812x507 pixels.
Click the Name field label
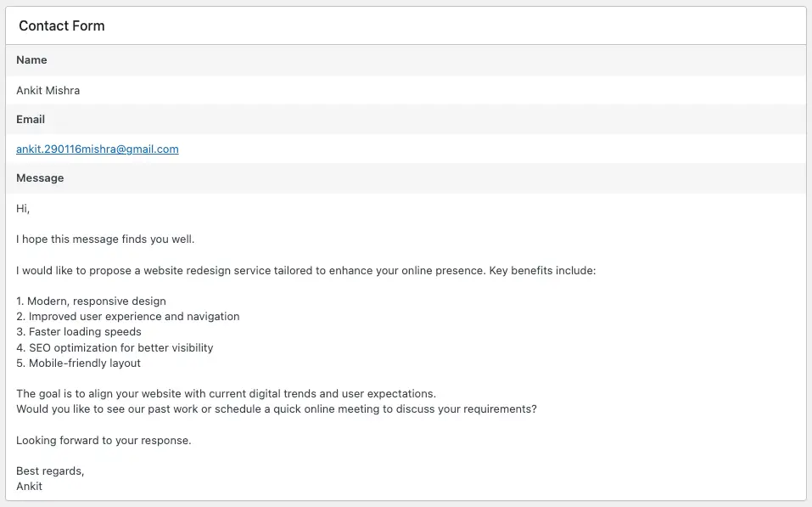tap(31, 60)
